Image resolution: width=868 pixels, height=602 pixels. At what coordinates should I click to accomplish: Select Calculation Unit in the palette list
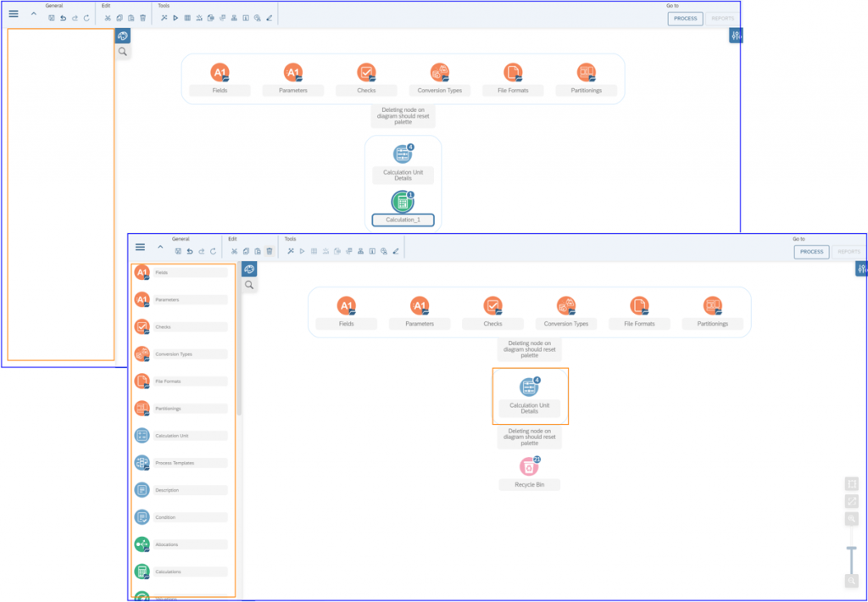[x=181, y=435]
